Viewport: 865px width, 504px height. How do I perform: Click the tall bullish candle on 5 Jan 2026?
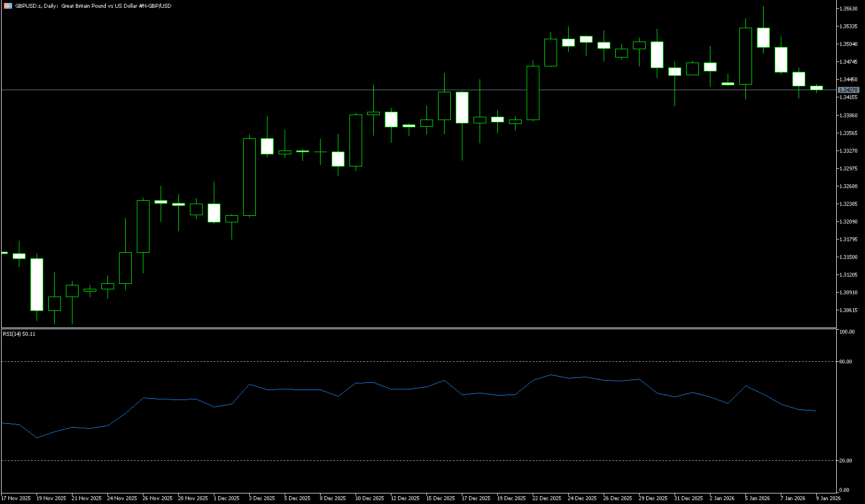[x=745, y=56]
